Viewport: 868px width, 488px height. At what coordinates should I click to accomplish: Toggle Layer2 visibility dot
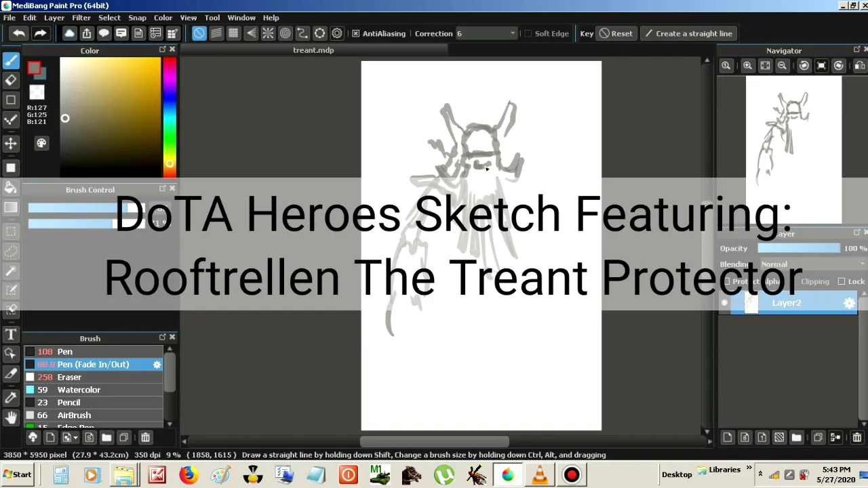(x=724, y=303)
